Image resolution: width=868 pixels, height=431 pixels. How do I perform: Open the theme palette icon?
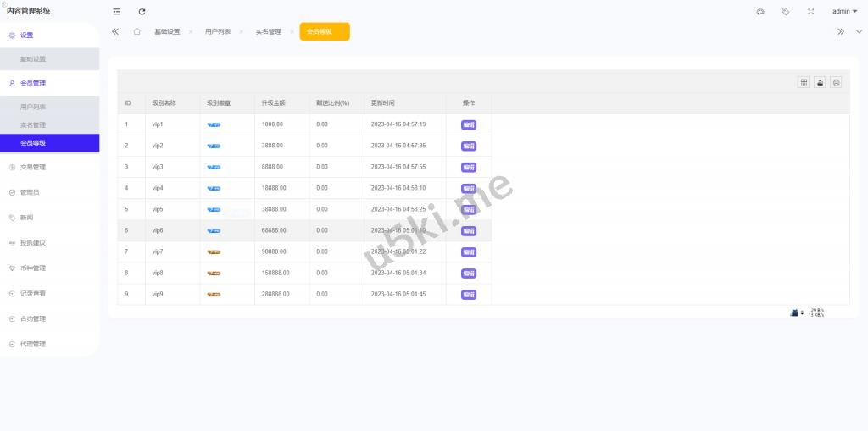tap(760, 11)
